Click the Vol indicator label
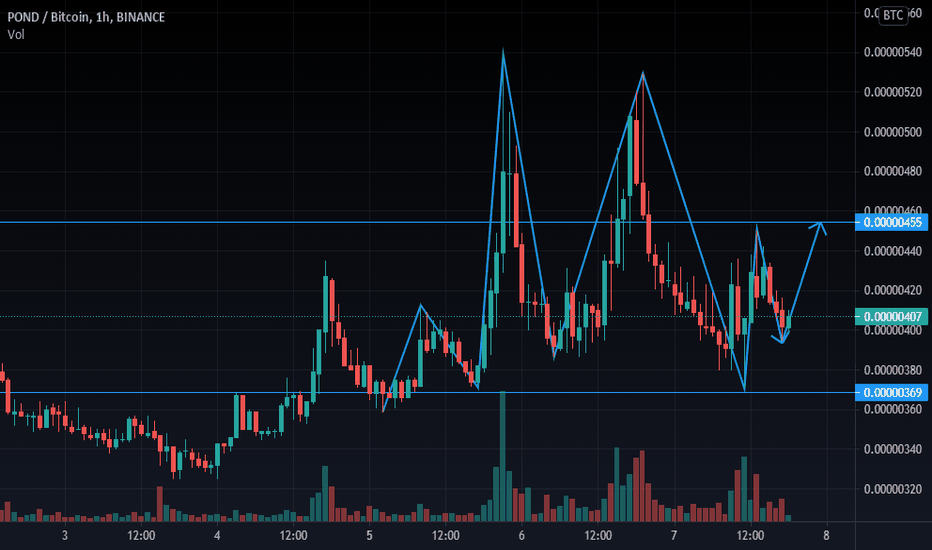Viewport: 932px width, 550px height. click(16, 34)
